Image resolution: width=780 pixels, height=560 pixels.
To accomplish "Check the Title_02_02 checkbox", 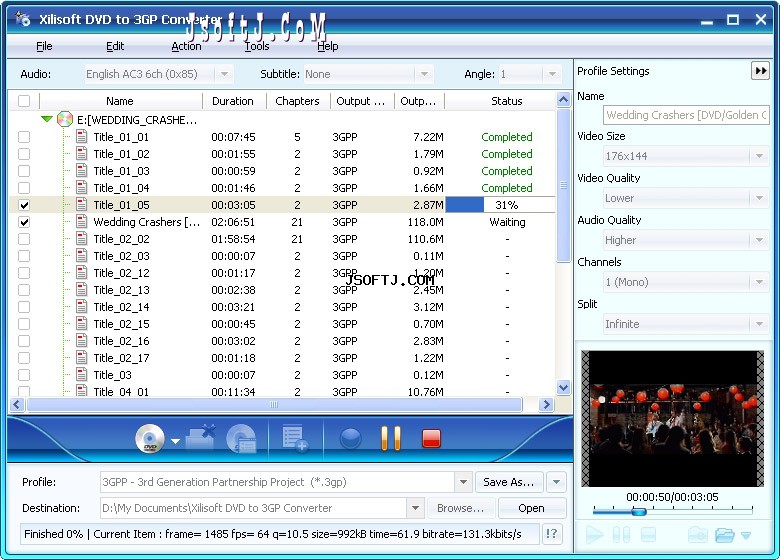I will [x=24, y=239].
